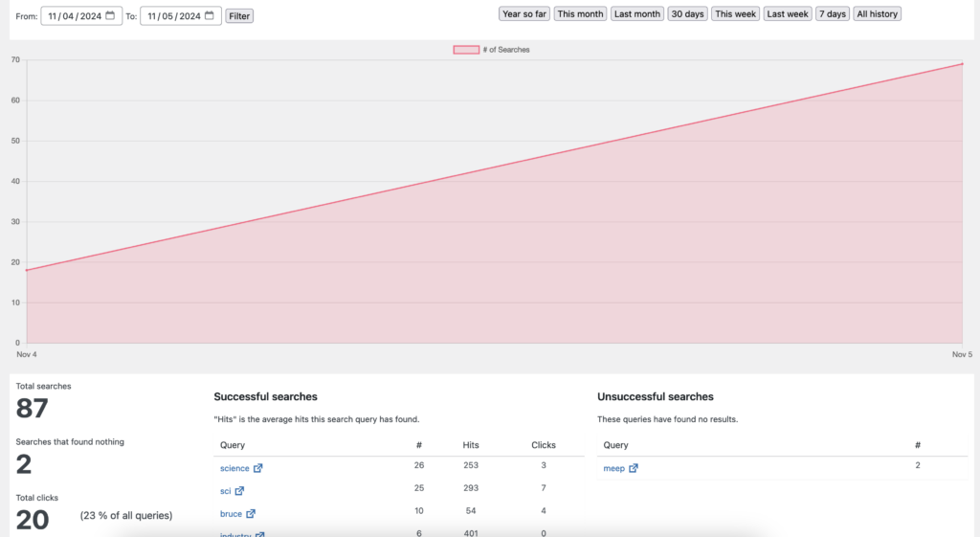The image size is (980, 537).
Task: Click the Filter button
Action: coord(239,16)
